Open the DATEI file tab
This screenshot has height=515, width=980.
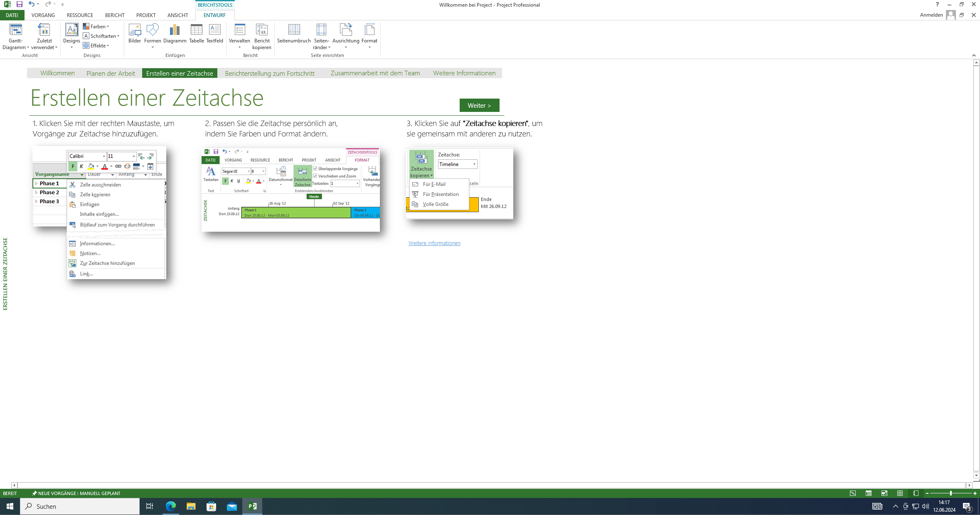click(12, 15)
